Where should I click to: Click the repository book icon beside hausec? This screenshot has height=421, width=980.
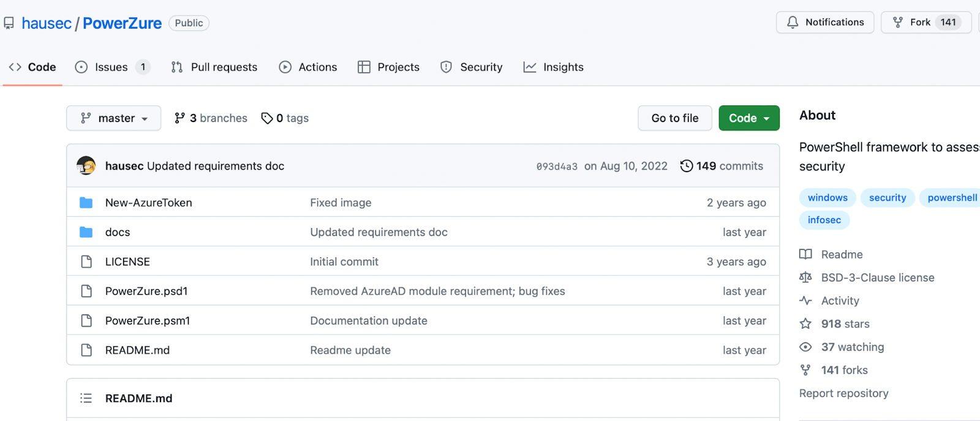[9, 23]
